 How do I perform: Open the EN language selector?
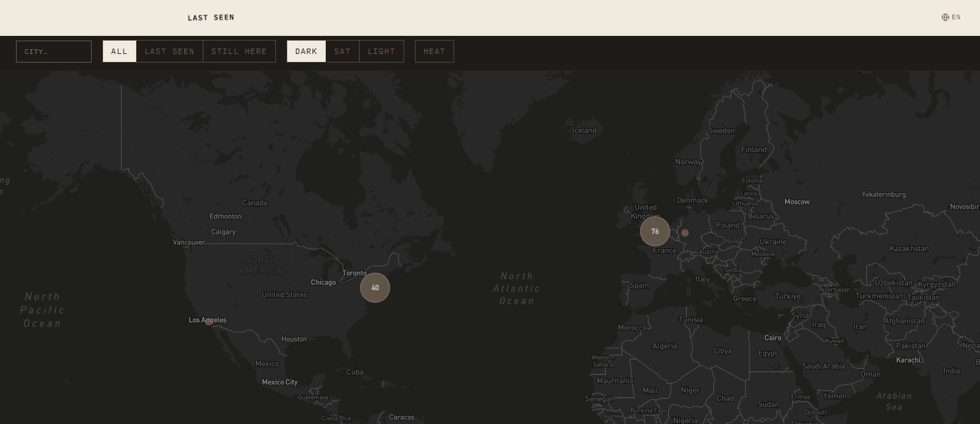pos(951,17)
